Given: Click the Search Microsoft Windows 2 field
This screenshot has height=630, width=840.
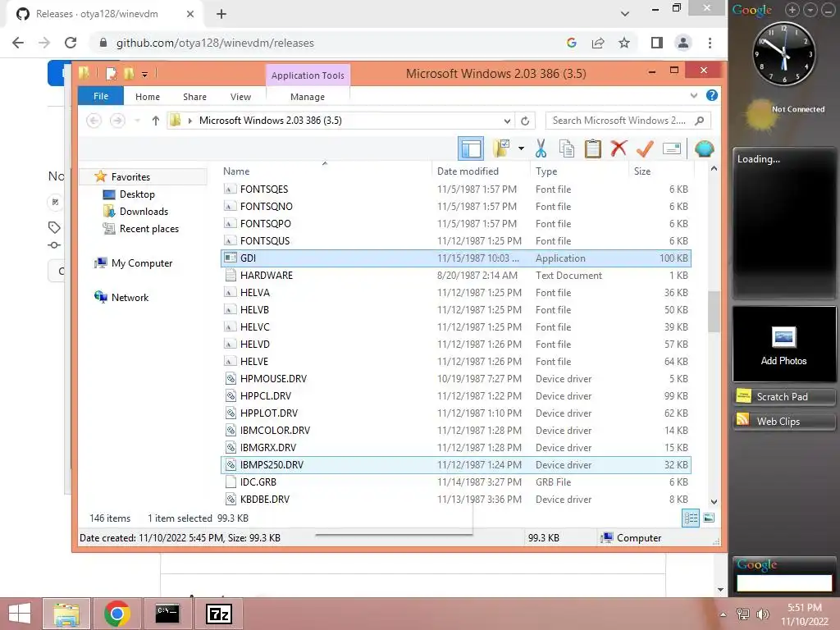Looking at the screenshot, I should [628, 121].
